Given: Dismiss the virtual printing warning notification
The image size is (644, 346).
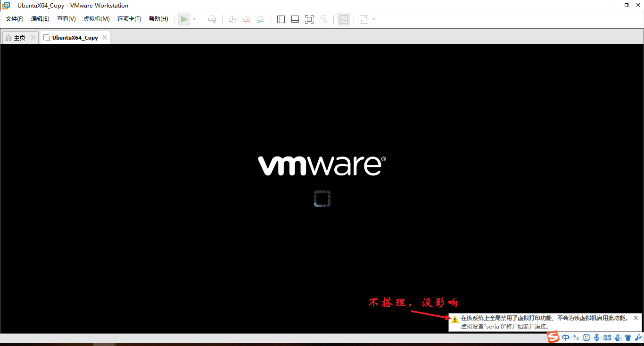Looking at the screenshot, I should click(636, 318).
